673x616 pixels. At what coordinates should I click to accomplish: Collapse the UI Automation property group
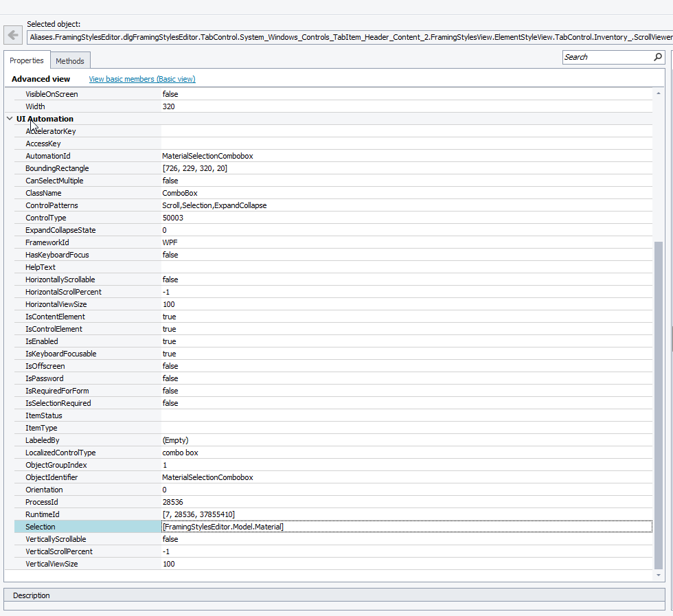10,119
